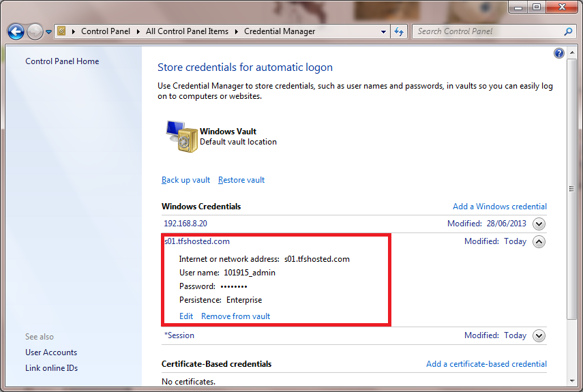Expand the *Session credential entry
The height and width of the screenshot is (392, 583).
tap(539, 335)
